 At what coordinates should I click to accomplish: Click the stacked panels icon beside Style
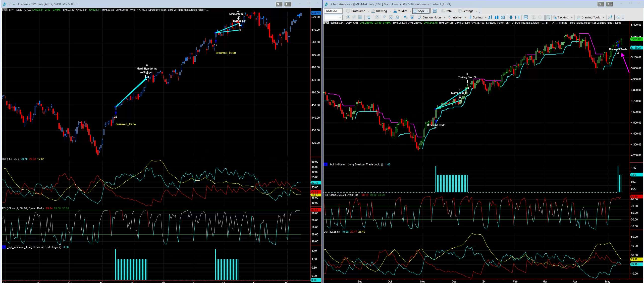point(435,11)
